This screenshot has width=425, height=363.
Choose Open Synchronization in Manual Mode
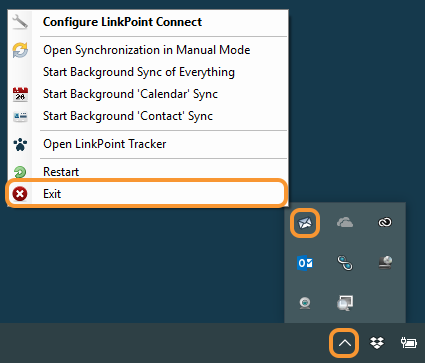[x=148, y=50]
